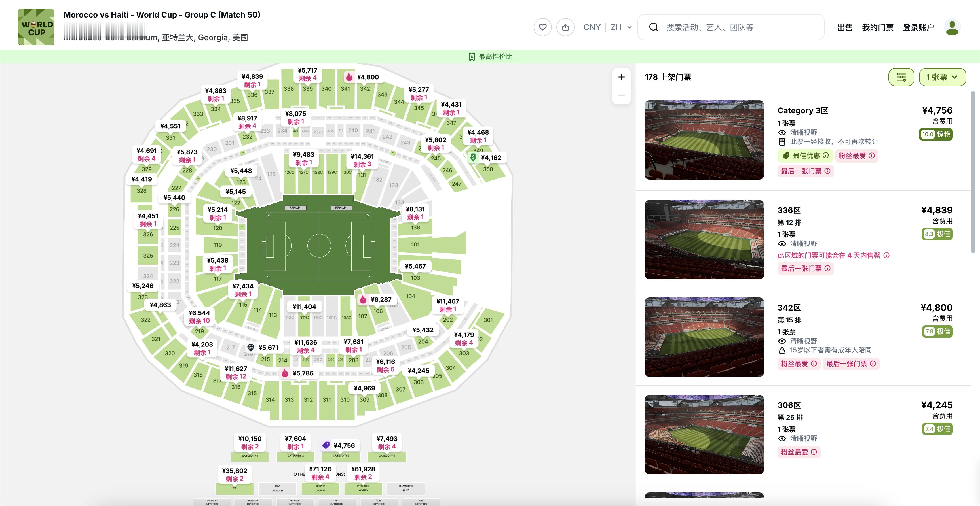Open the ticket filter settings icon
The image size is (980, 506).
901,77
